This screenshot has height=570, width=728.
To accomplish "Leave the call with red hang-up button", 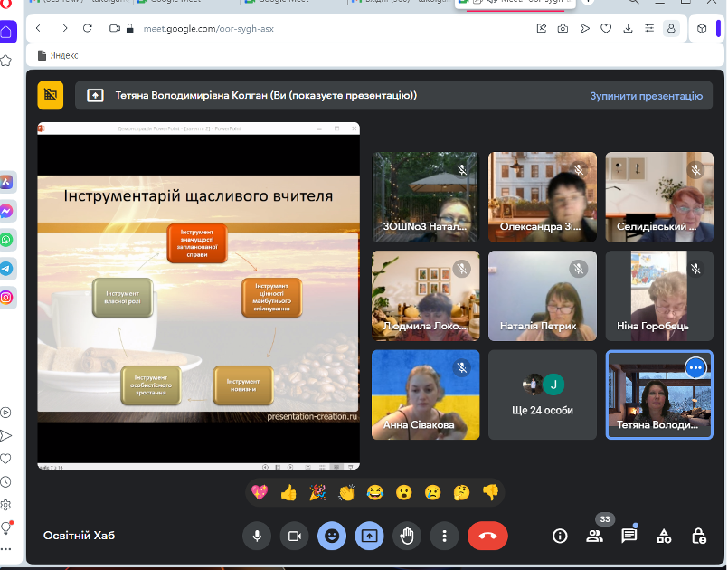I will (487, 537).
